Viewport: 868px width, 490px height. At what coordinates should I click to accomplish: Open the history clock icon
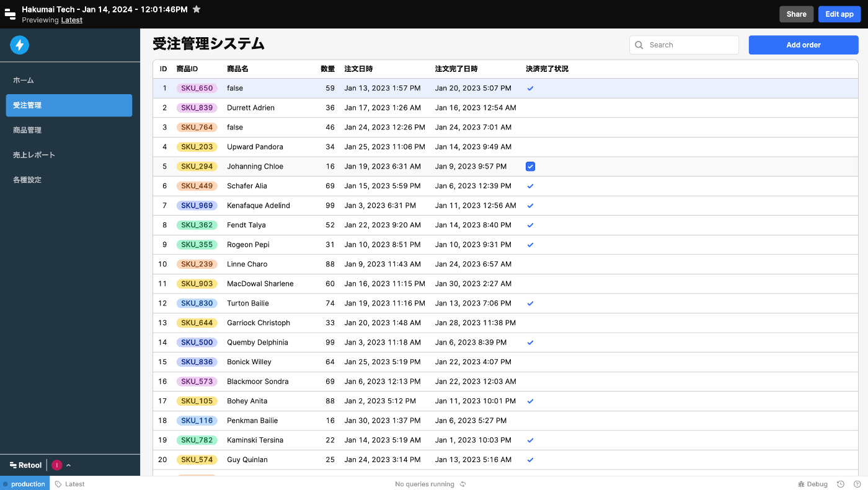[841, 484]
